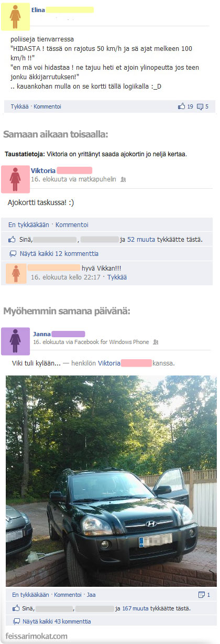This screenshot has width=220, height=644.
Task: Expand Näytä kaikki 43 kommenttia
Action: [57, 621]
